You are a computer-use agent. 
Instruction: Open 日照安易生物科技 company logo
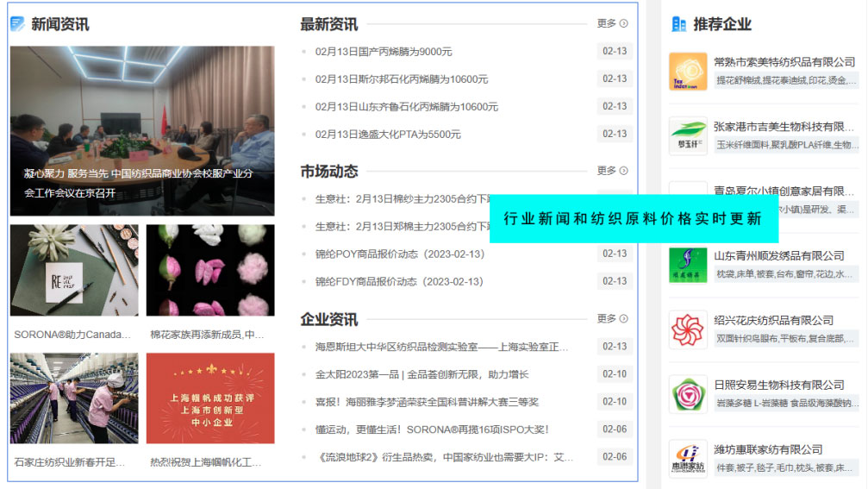click(688, 395)
